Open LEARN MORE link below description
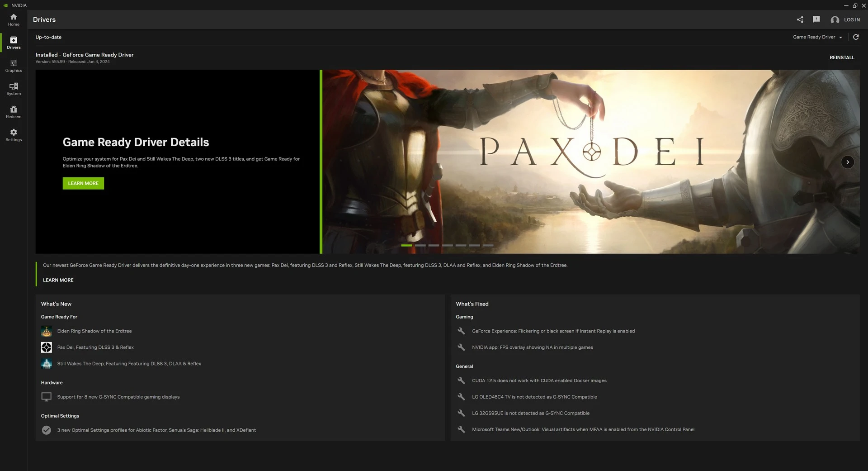This screenshot has width=868, height=471. click(x=58, y=280)
